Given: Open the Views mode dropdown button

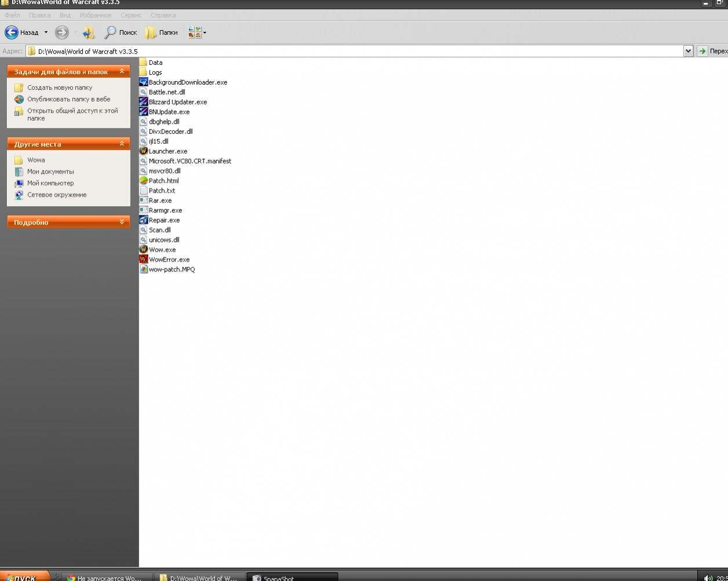Looking at the screenshot, I should (x=197, y=32).
